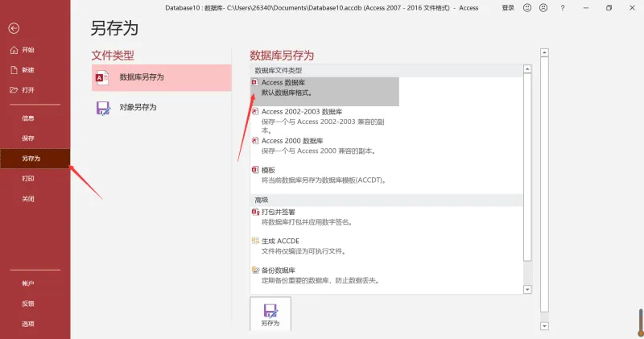Screen dimensions: 644x339
Task: Click the back arrow circle icon
Action: tap(14, 28)
